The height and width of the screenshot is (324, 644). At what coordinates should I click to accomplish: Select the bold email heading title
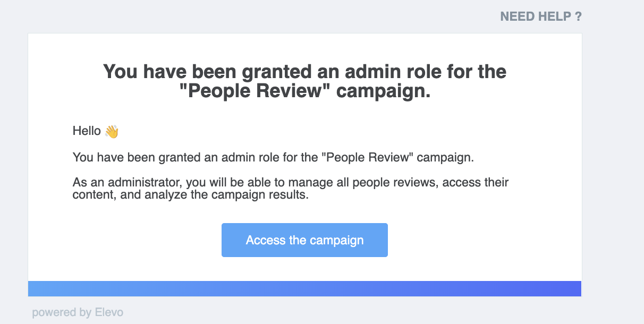tap(304, 81)
